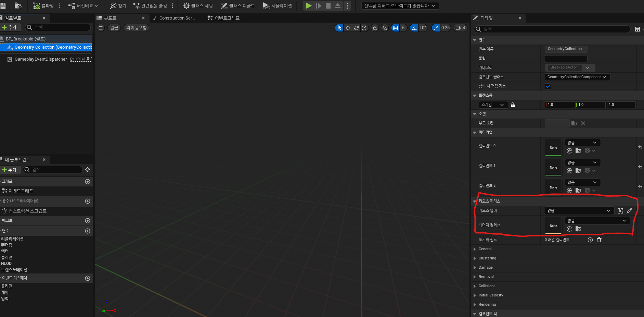Click Add (추가) in Components panel
This screenshot has width=644, height=317.
[x=10, y=27]
